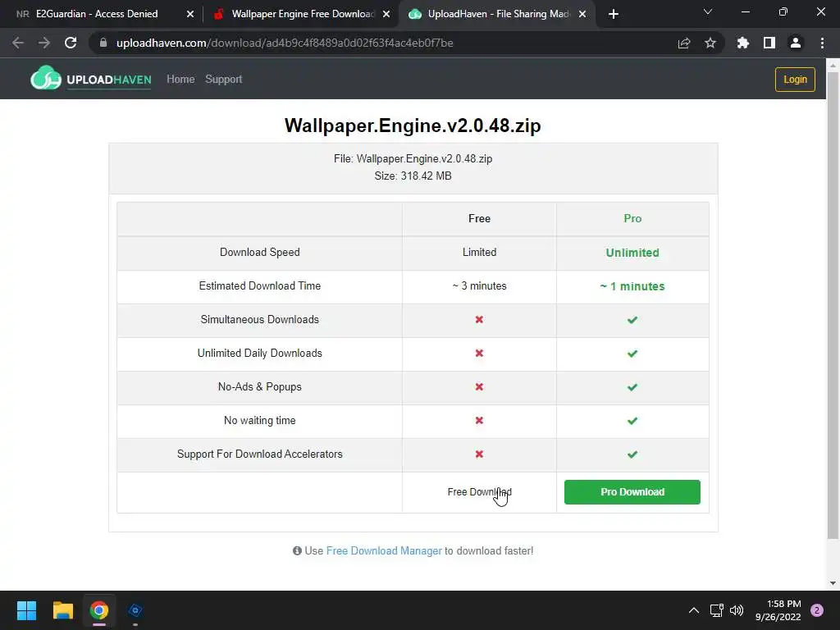Click the green Unlimited speed text

(x=632, y=253)
